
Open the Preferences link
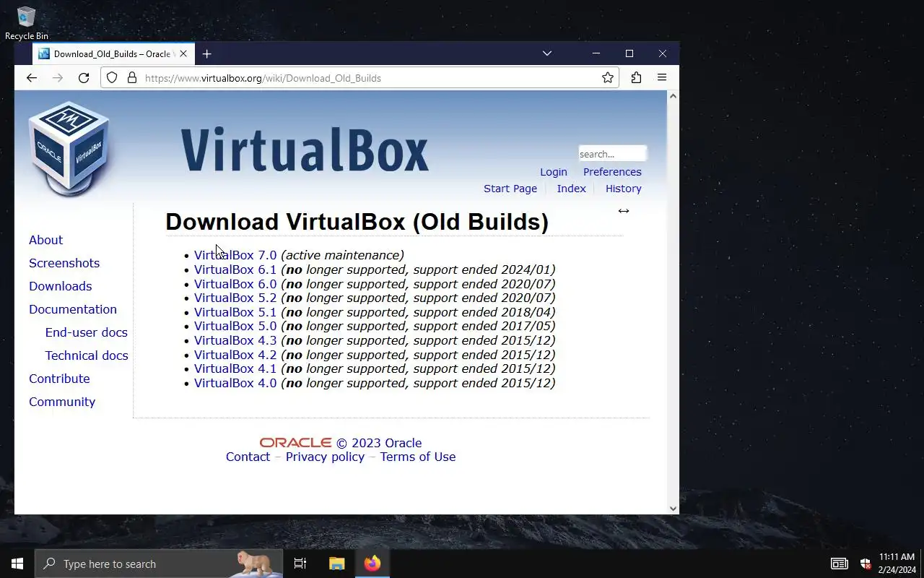click(x=612, y=172)
